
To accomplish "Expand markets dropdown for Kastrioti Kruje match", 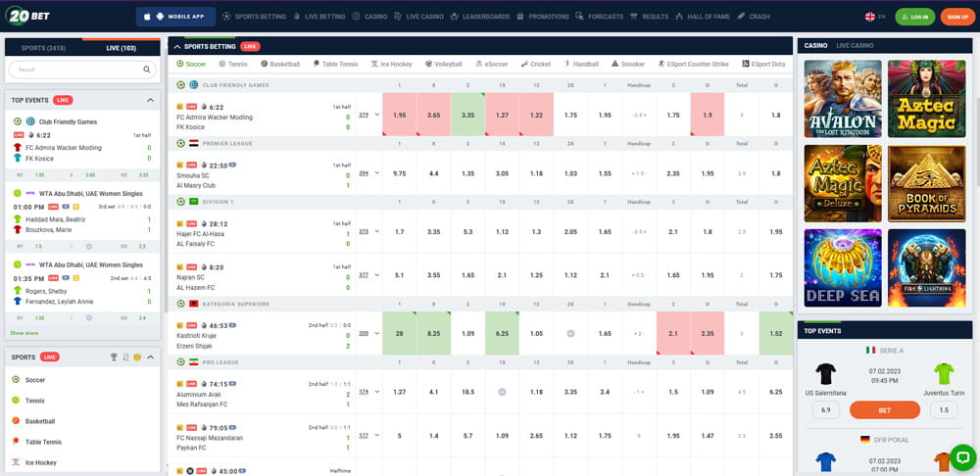I will coord(377,334).
